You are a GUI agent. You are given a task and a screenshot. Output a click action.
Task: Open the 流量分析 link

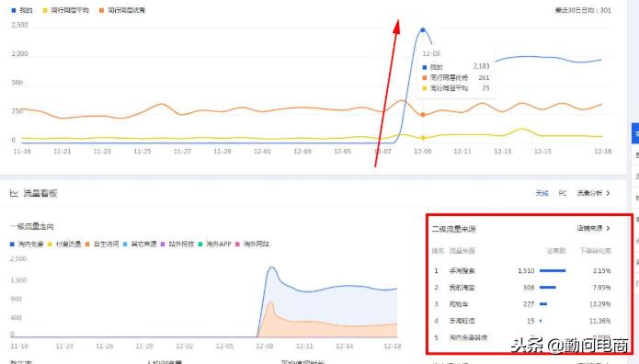tap(589, 193)
